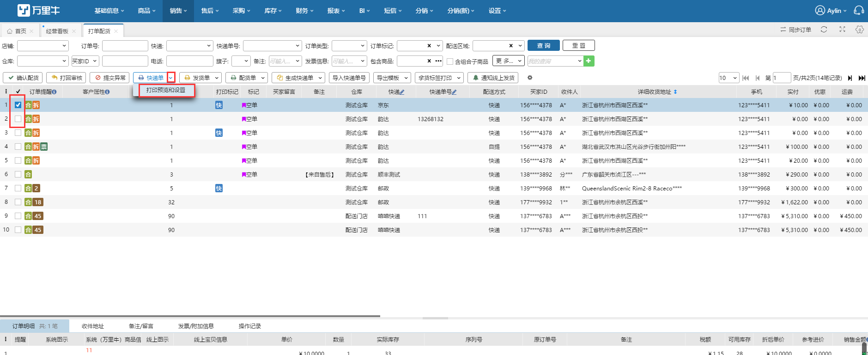Viewport: 868px width, 355px height.
Task: Click the 万里牛 logo
Action: [x=39, y=10]
